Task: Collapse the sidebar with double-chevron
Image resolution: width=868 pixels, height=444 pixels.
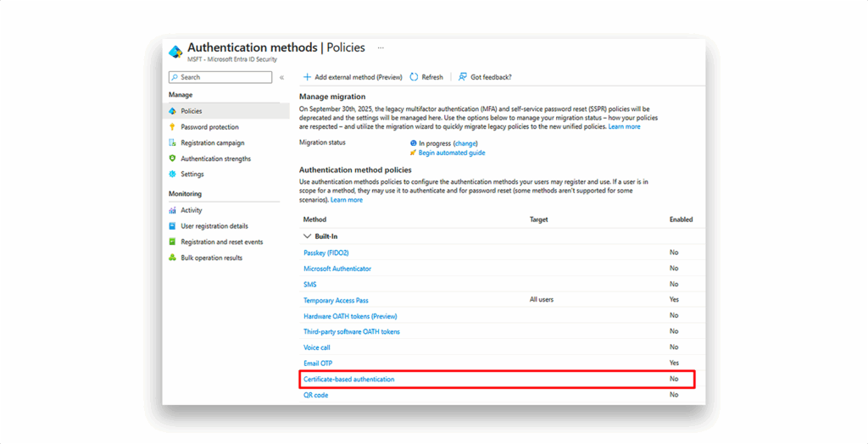Action: [x=281, y=77]
